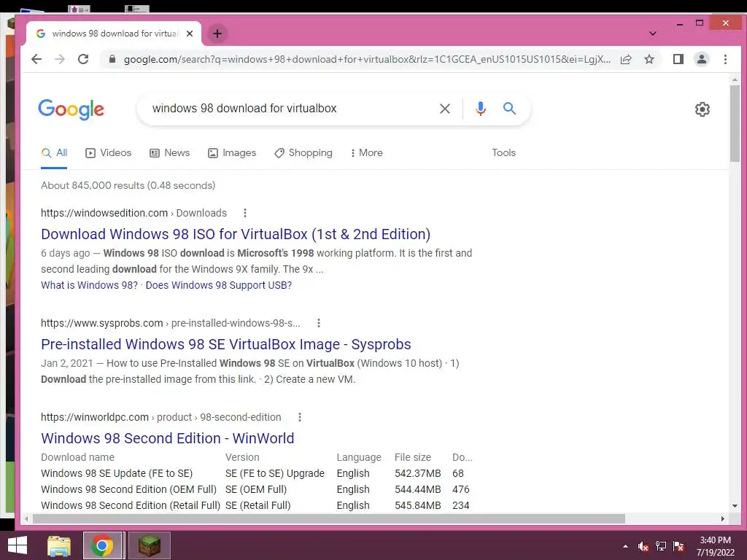Screen dimensions: 747x560
Task: Open a new tab with the plus button
Action: [217, 34]
